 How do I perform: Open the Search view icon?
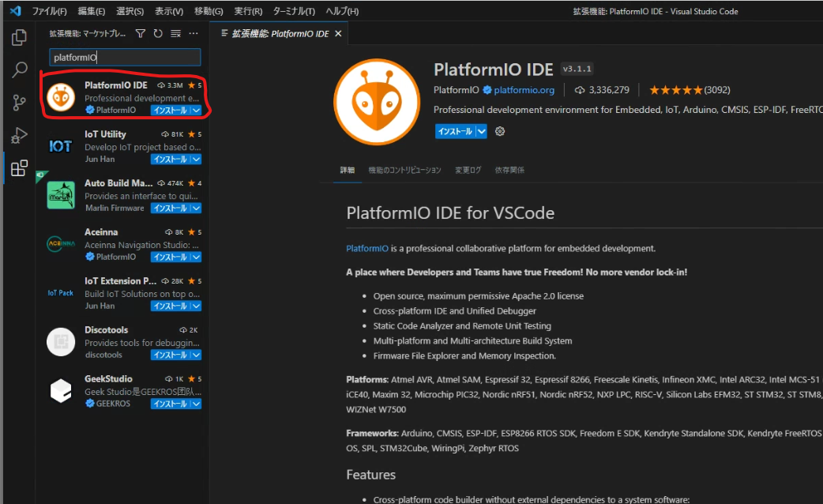pos(18,70)
